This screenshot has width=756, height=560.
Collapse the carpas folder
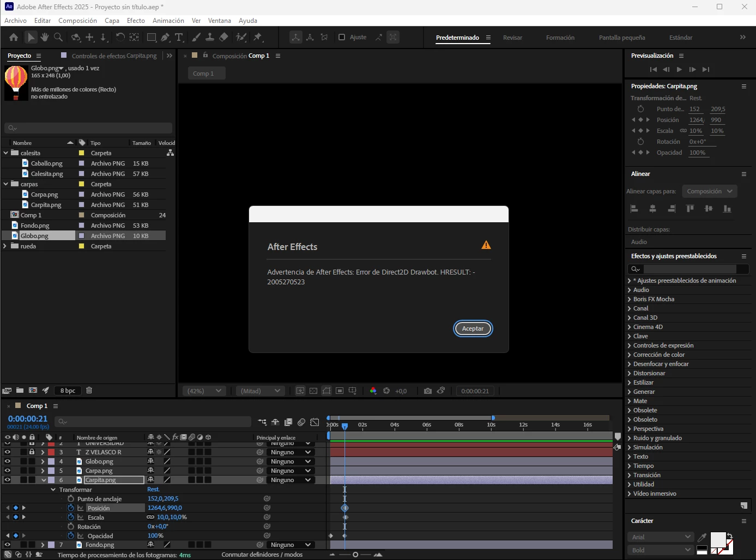pyautogui.click(x=6, y=184)
